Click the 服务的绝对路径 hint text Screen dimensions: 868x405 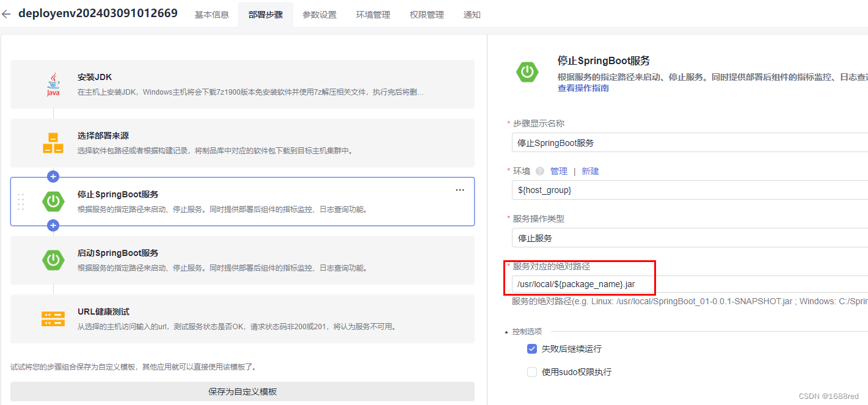(690, 301)
